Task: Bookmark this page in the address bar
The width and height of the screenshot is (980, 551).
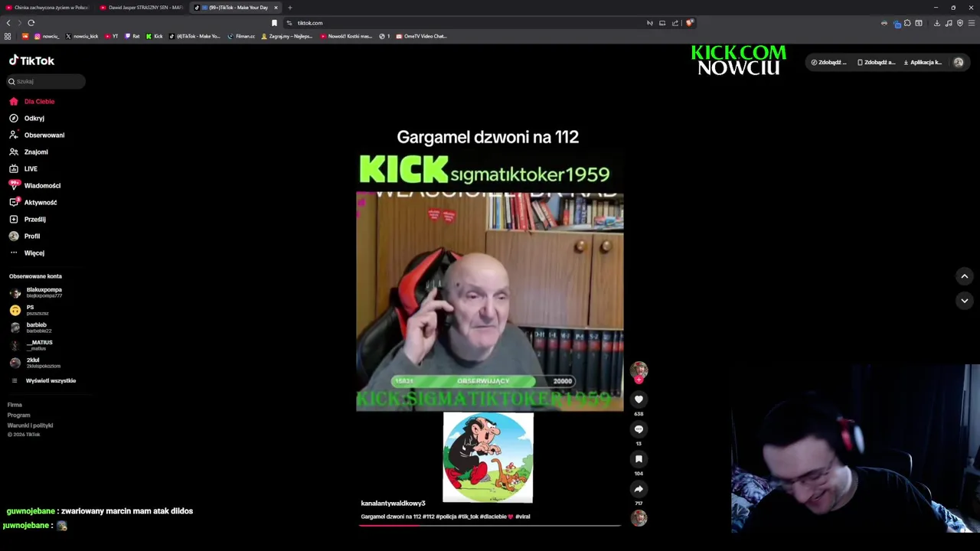Action: click(x=274, y=23)
